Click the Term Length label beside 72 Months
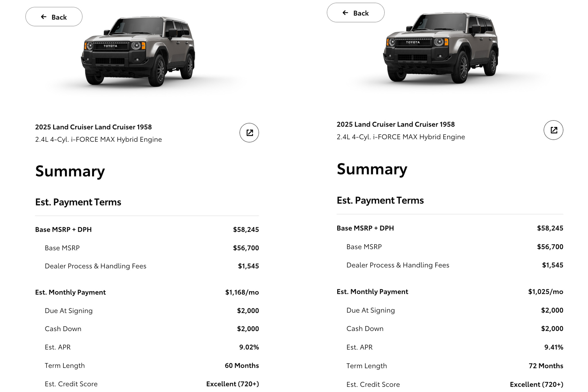The height and width of the screenshot is (392, 588). (x=367, y=366)
